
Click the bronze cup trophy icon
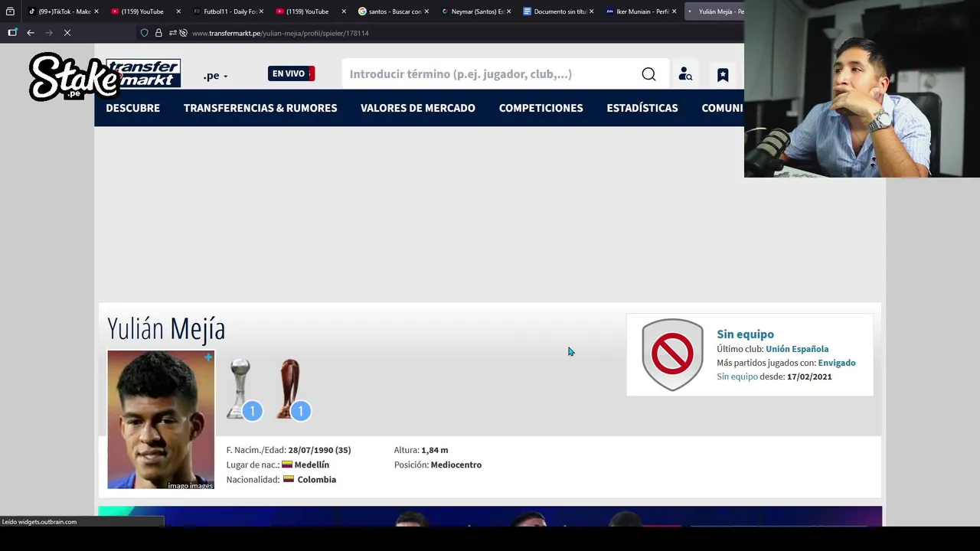point(289,389)
